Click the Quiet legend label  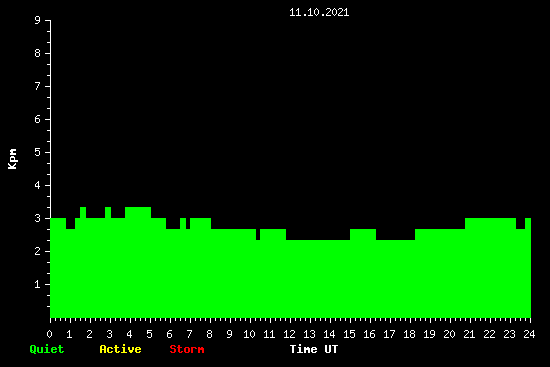click(47, 349)
